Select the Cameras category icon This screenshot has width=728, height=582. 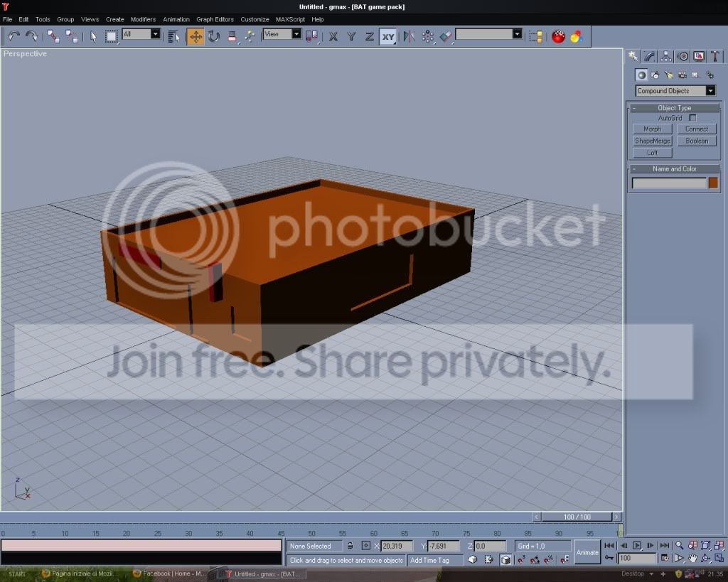tap(682, 75)
